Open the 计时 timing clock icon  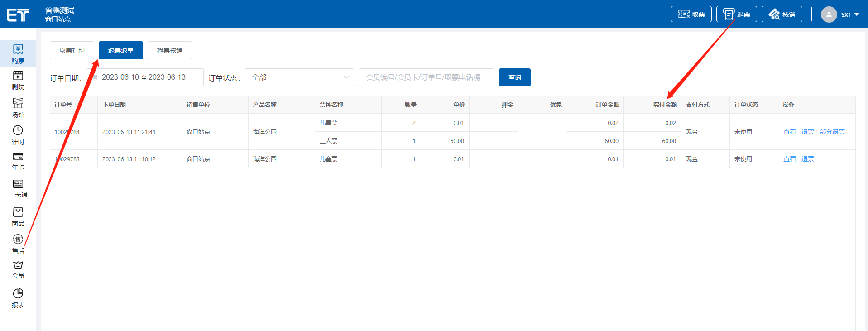click(18, 134)
